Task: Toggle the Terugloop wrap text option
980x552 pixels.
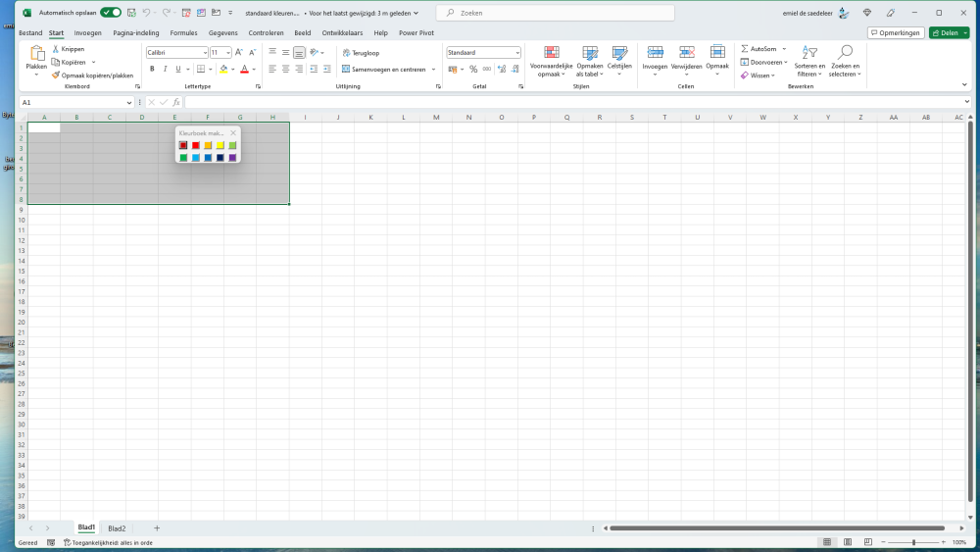Action: [x=360, y=53]
